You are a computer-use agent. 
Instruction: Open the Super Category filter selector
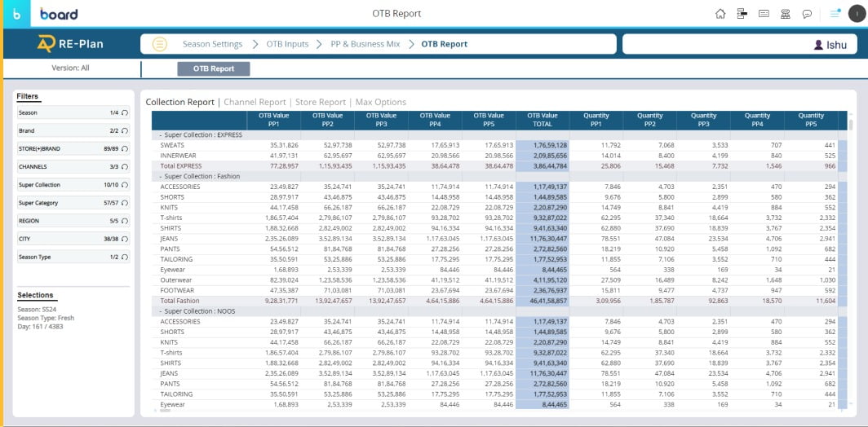coord(73,203)
